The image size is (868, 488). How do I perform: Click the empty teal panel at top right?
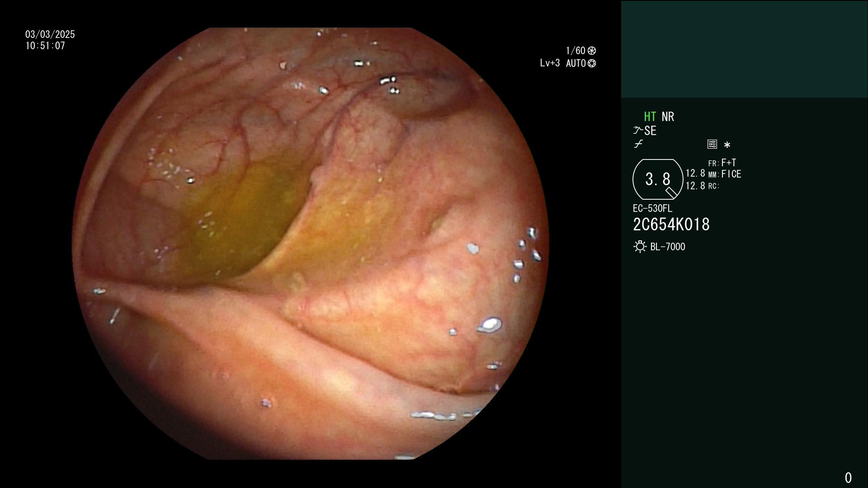(744, 49)
